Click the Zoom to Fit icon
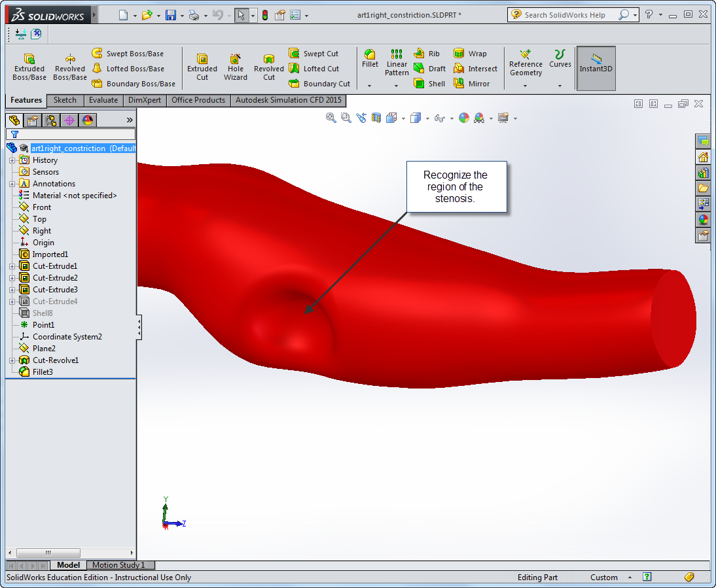 click(x=331, y=118)
